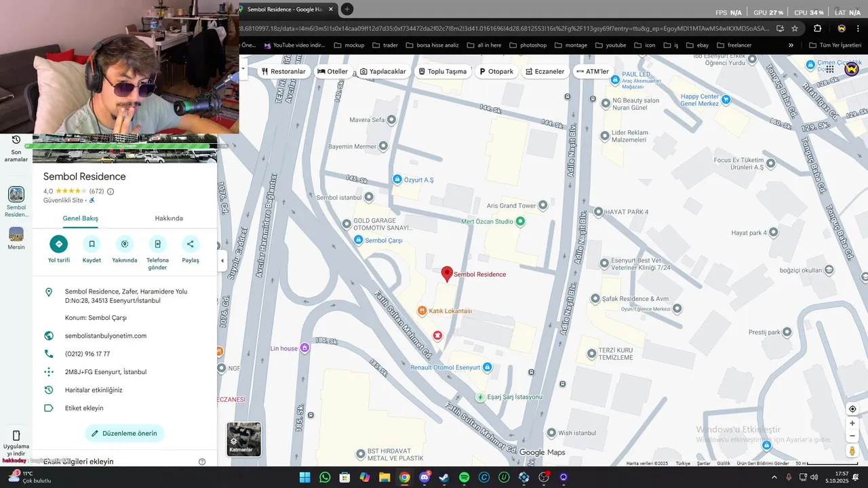Open the Google apps grid icon
This screenshot has width=868, height=488.
pos(829,68)
